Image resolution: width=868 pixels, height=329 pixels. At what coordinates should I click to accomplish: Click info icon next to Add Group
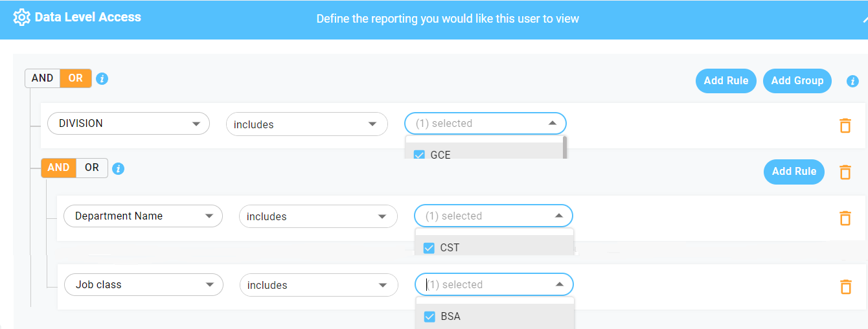click(852, 81)
